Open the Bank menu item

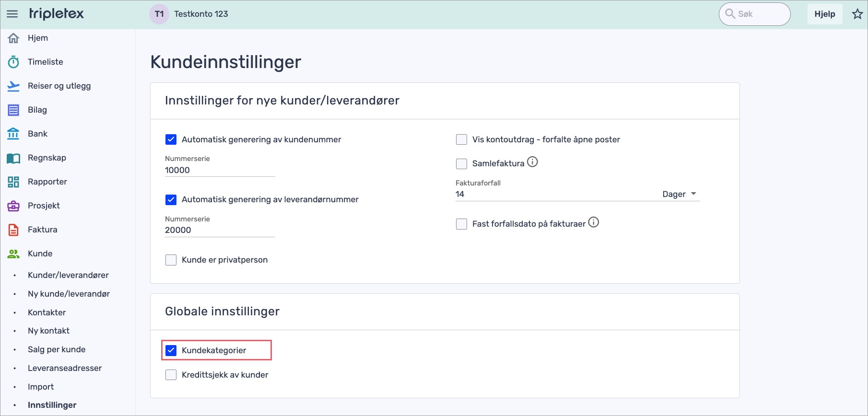(x=37, y=134)
